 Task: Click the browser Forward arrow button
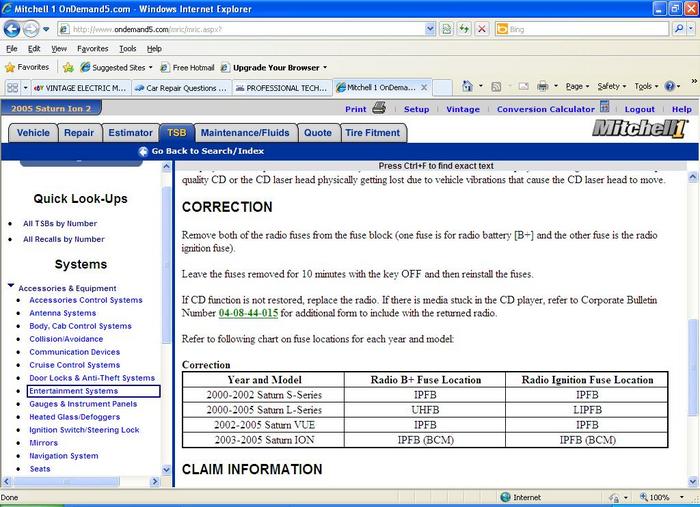(x=30, y=29)
